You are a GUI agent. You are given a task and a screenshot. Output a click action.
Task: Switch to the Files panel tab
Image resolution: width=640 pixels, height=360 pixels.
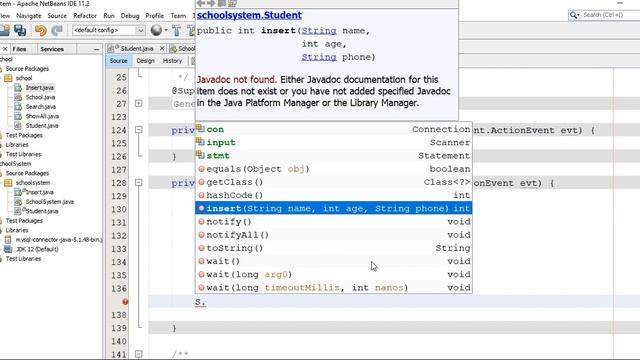pos(19,49)
